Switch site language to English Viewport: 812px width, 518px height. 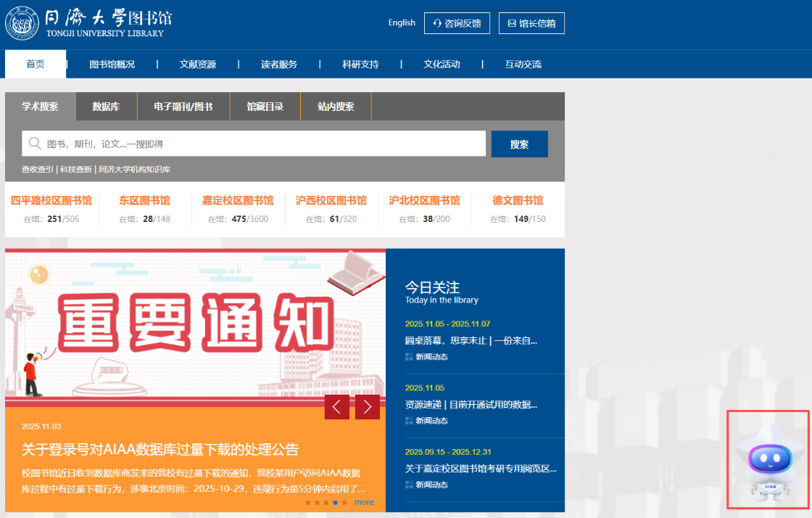[x=402, y=22]
